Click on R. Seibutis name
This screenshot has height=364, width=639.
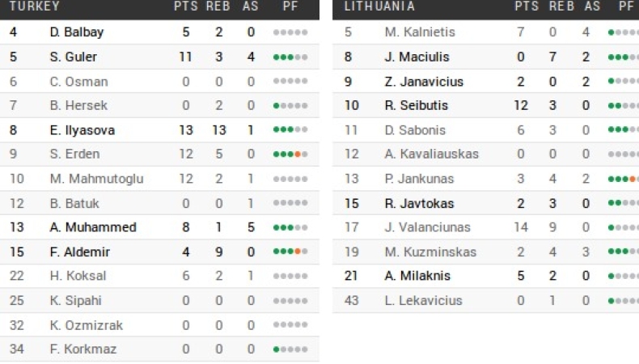(x=416, y=106)
